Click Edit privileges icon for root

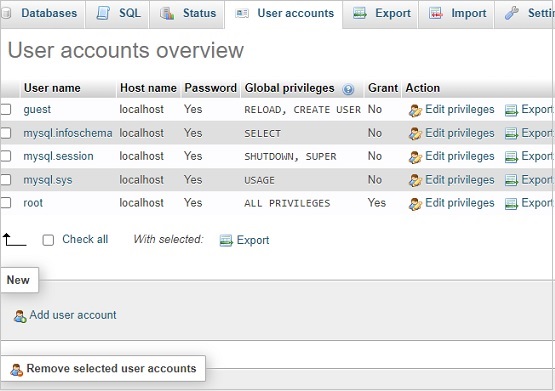click(415, 204)
